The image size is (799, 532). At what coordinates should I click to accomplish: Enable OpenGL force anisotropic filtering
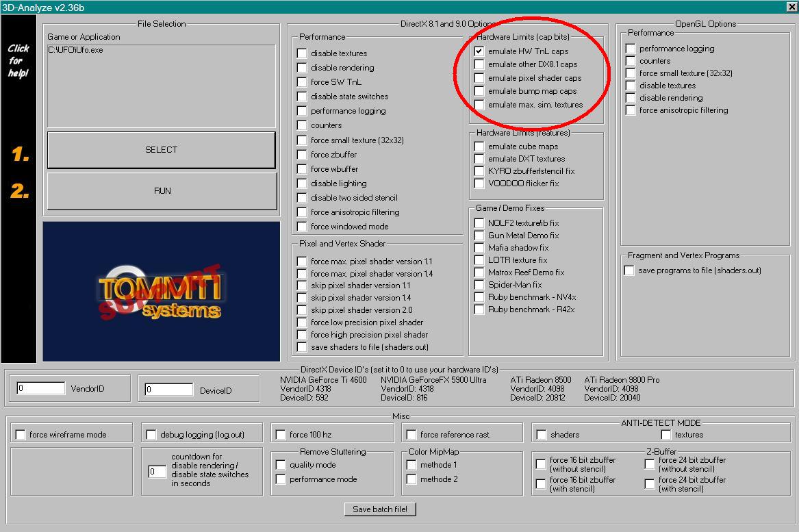tap(631, 110)
